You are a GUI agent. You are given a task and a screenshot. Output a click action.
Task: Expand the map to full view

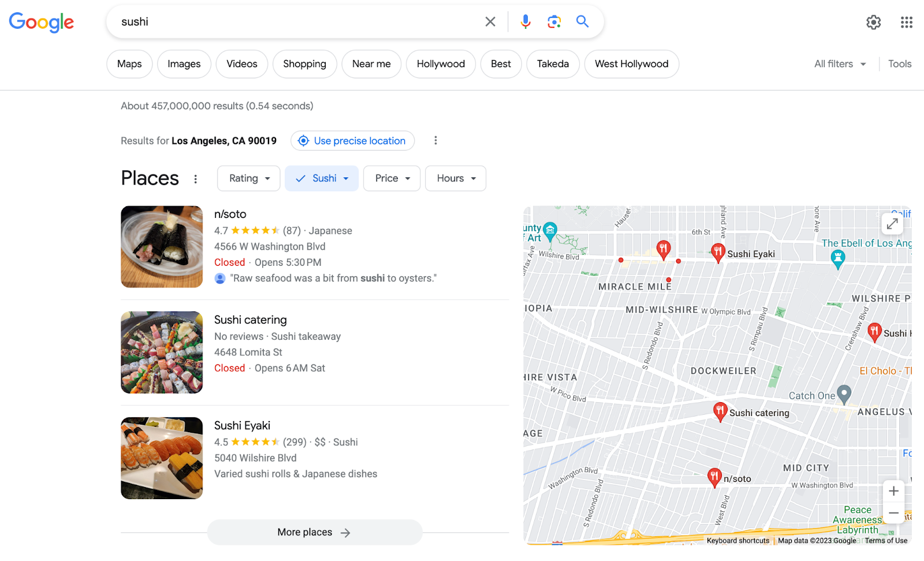tap(892, 224)
